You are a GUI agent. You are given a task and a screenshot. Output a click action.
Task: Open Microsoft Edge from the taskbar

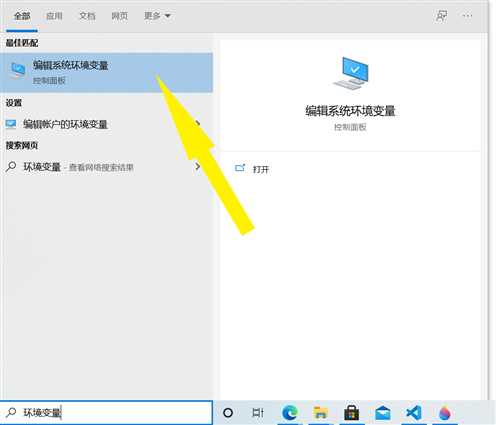pos(290,413)
